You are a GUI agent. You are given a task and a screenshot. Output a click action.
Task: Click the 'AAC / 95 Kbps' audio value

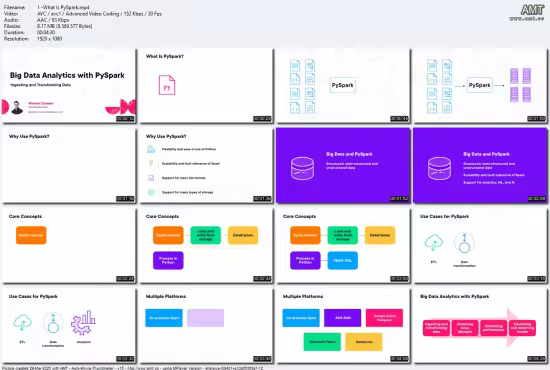point(53,20)
